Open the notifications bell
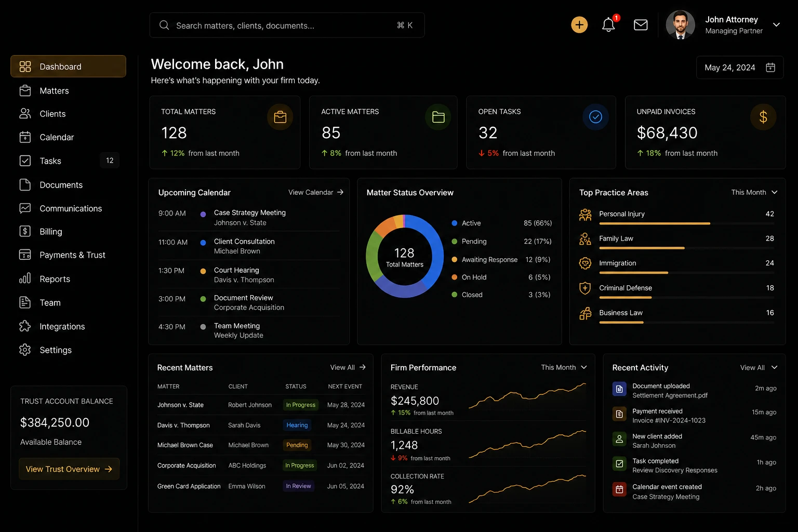The height and width of the screenshot is (532, 798). (x=608, y=25)
